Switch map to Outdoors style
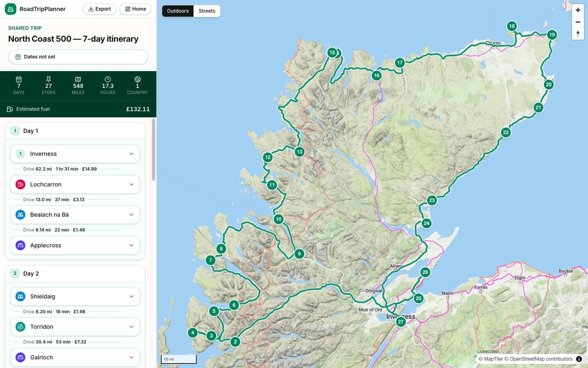This screenshot has height=368, width=588. pyautogui.click(x=178, y=11)
